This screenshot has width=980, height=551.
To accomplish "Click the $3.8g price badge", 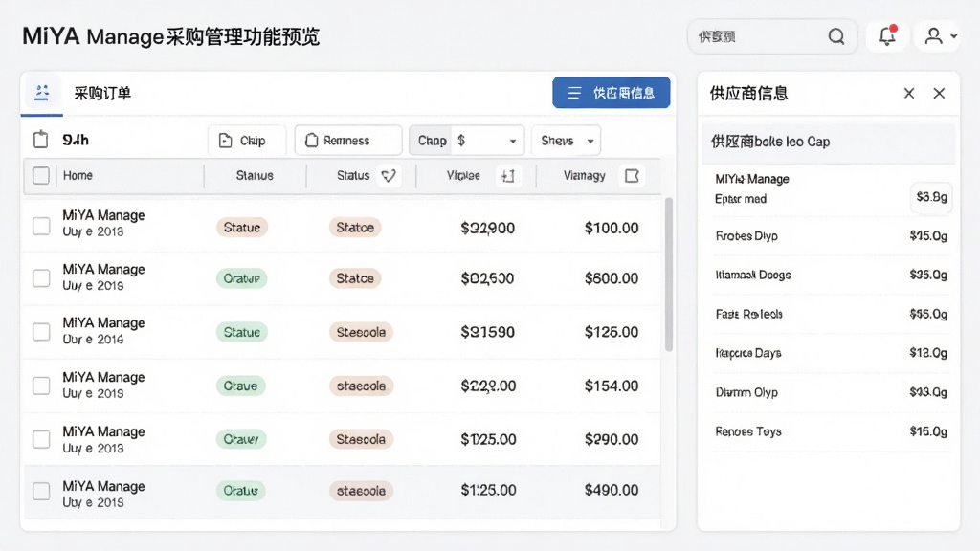I will pos(931,197).
